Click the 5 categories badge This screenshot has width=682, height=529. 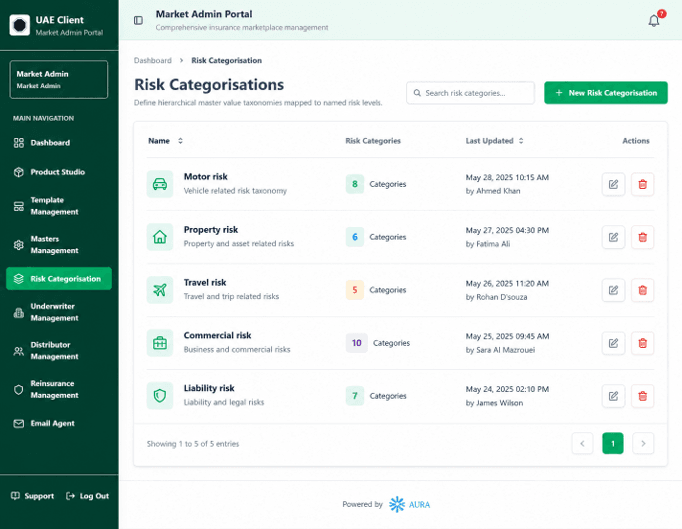355,290
